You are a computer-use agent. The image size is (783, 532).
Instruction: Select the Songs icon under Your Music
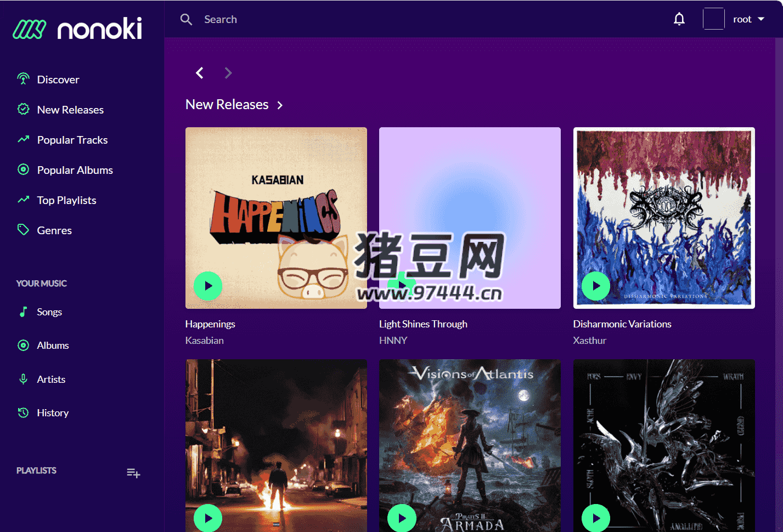click(x=23, y=312)
